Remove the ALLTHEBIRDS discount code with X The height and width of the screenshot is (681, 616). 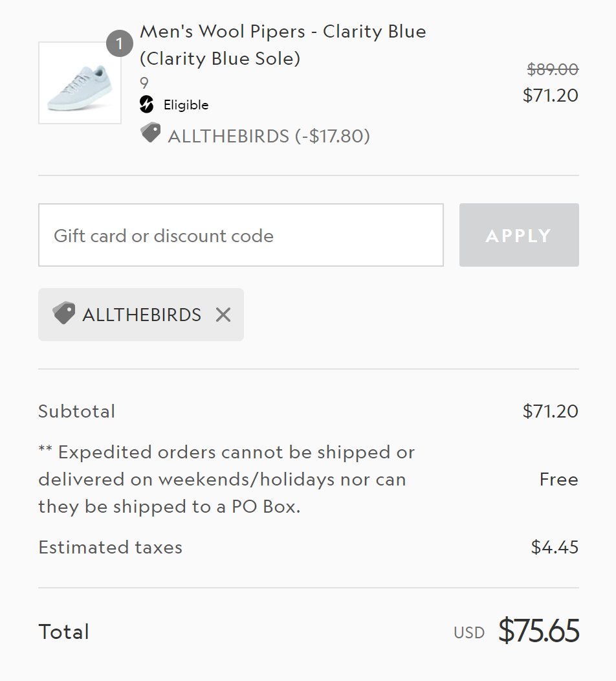[223, 315]
